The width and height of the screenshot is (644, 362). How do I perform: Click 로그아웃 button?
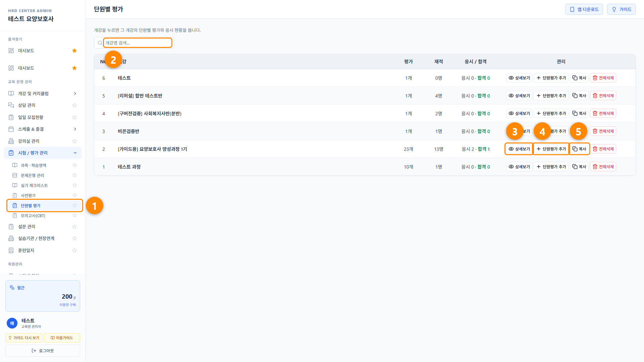(43, 351)
